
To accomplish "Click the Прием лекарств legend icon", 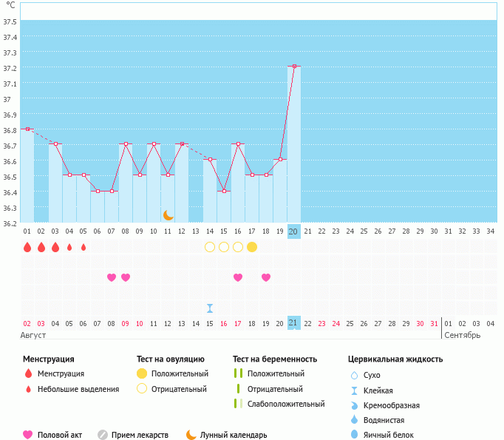I will (x=103, y=435).
